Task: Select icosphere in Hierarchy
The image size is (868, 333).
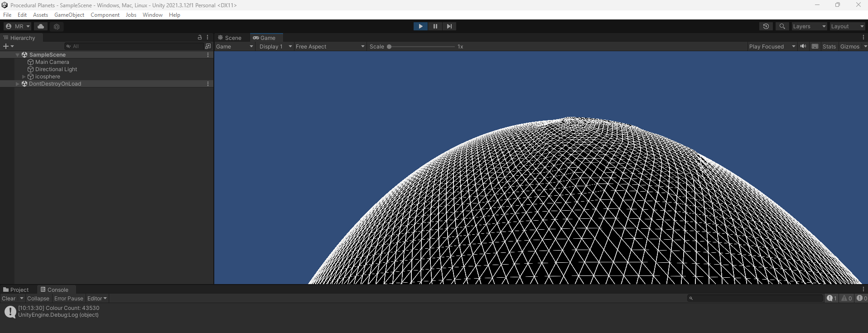Action: click(x=48, y=77)
